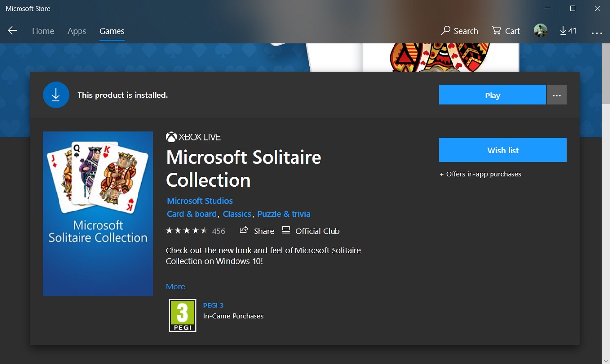Navigate back with the back arrow
The height and width of the screenshot is (364, 610).
[12, 30]
